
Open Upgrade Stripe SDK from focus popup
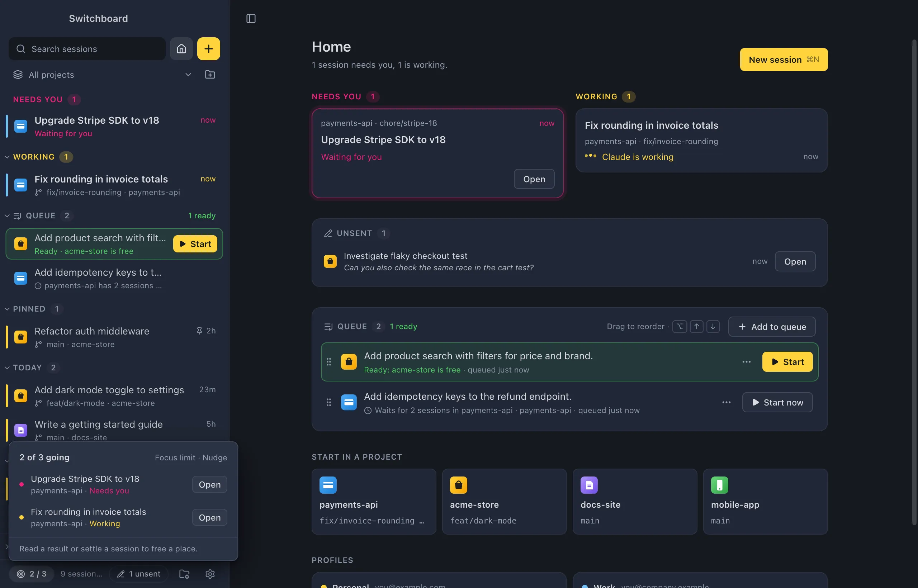point(210,484)
